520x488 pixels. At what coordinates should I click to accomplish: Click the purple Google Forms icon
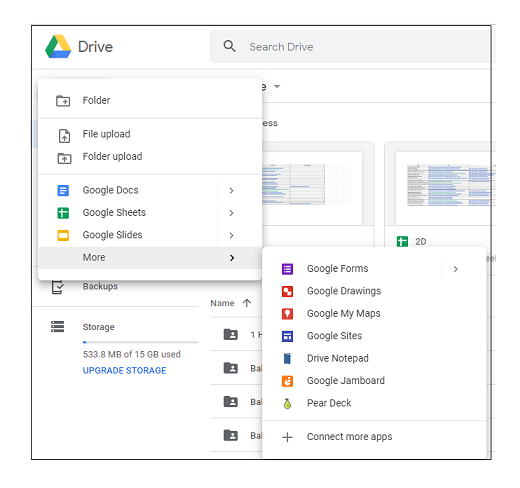(287, 269)
